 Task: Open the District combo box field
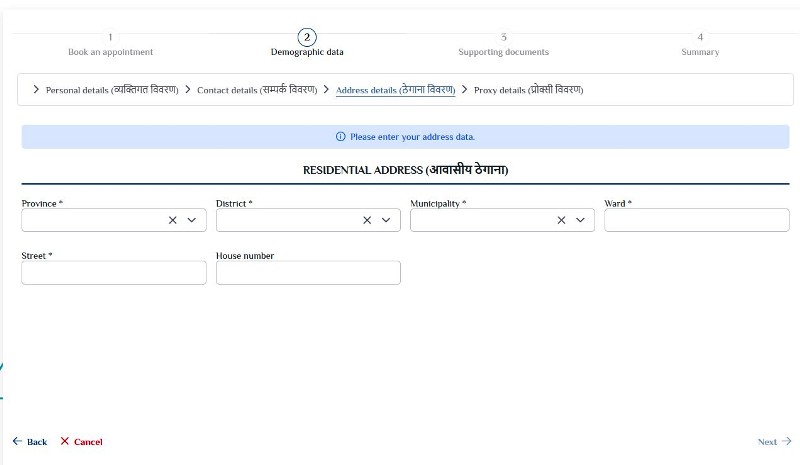(308, 220)
